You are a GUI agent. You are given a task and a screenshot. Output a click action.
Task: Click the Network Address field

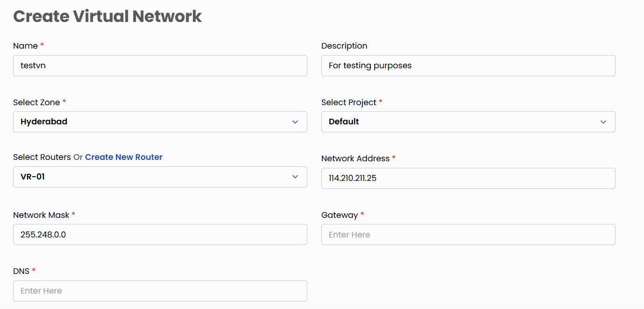point(468,178)
